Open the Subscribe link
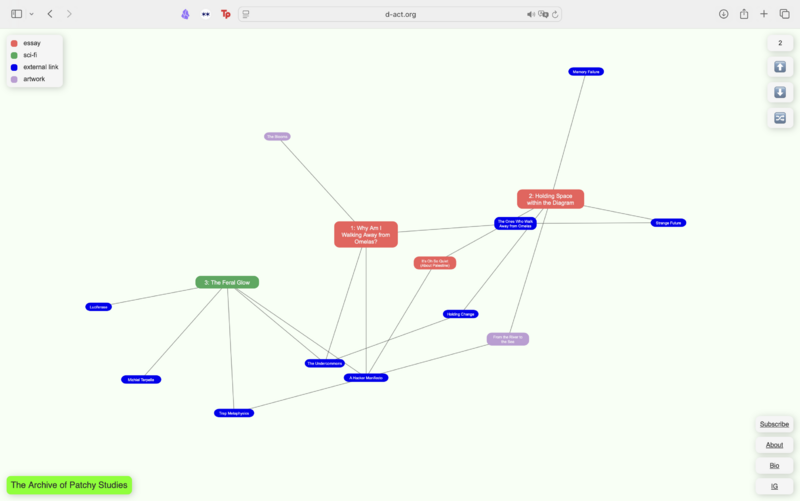This screenshot has height=501, width=800. (x=774, y=424)
